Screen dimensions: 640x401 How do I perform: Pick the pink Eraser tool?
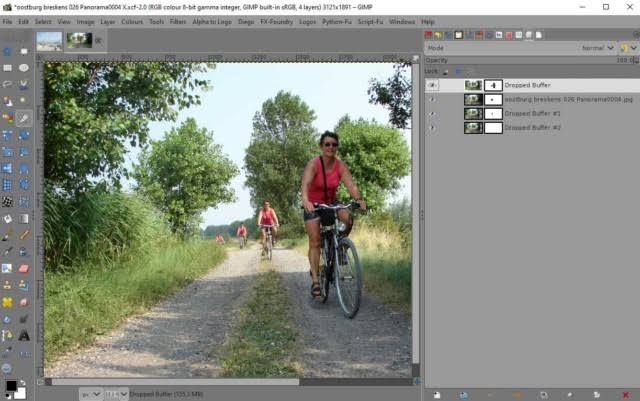24,268
